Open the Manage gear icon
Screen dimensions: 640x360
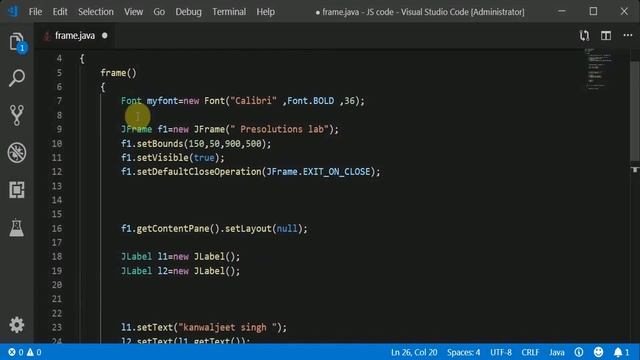[17, 325]
